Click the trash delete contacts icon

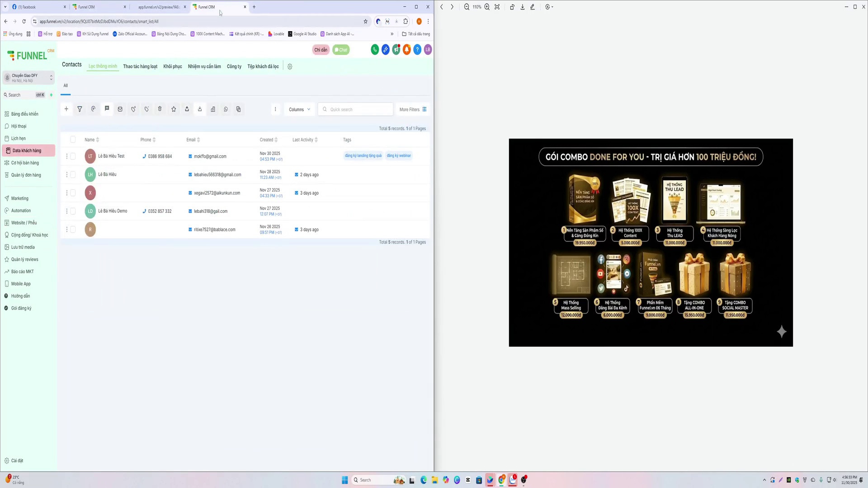(x=160, y=109)
